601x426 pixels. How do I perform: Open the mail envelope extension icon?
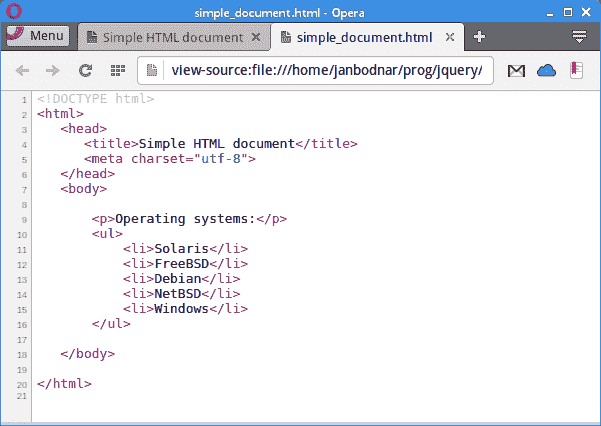tap(516, 71)
